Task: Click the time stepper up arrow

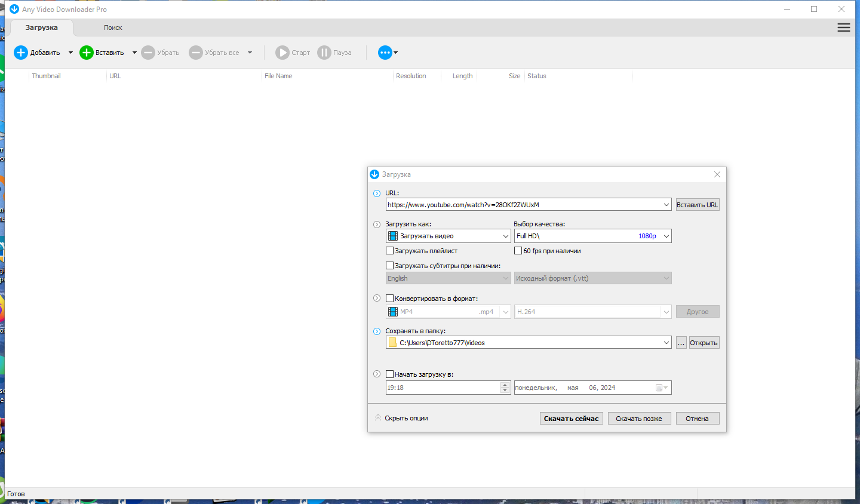Action: (505, 385)
